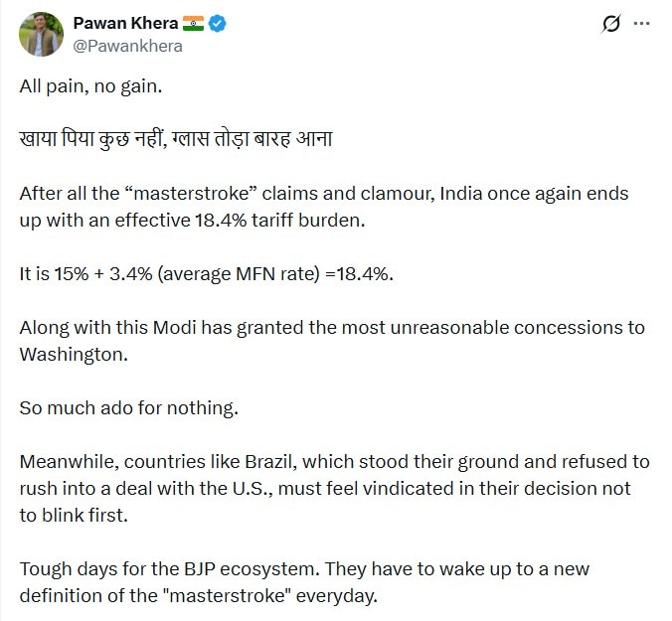Click the paragraph starting "After all the"
Image resolution: width=672 pixels, height=621 pixels.
(323, 193)
